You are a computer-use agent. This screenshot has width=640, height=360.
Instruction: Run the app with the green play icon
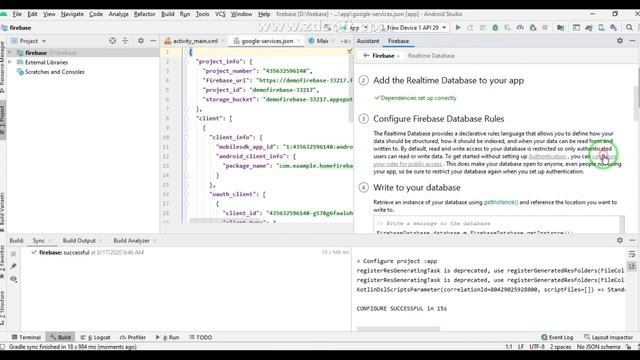pyautogui.click(x=458, y=27)
